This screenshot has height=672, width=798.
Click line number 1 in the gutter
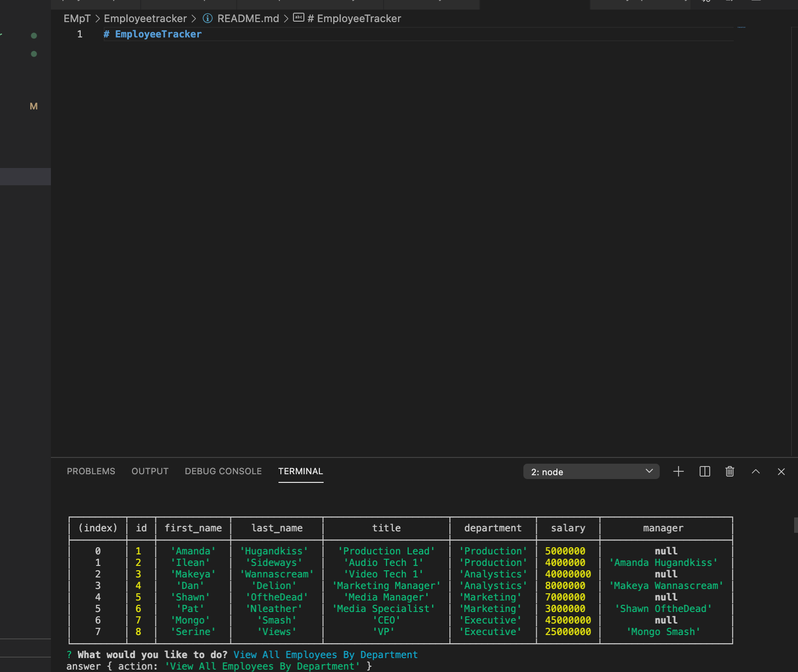tap(80, 34)
